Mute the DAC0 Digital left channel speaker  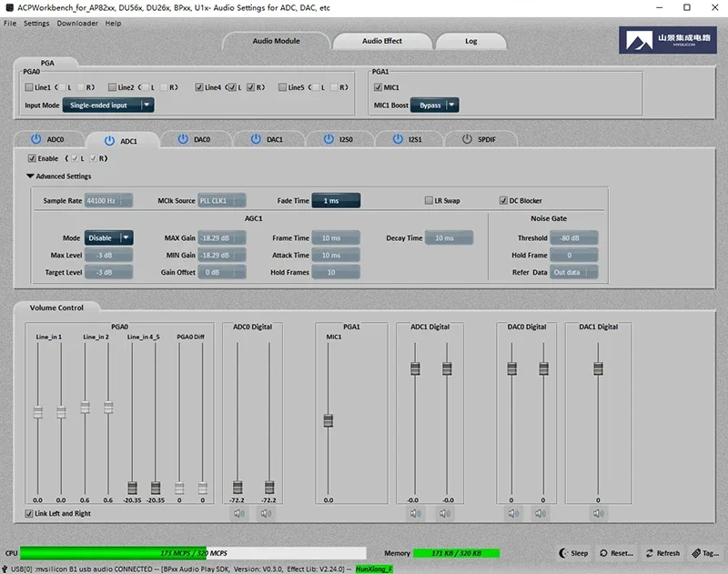tap(512, 514)
